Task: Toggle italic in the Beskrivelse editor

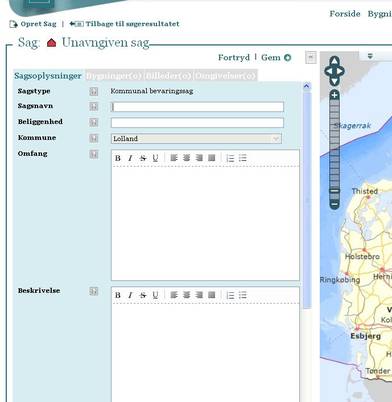Action: 130,295
